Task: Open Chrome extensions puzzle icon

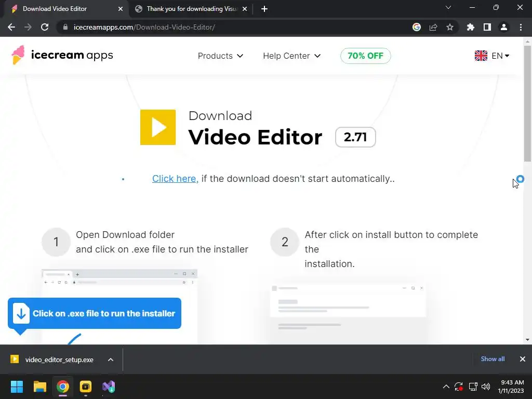Action: click(x=471, y=27)
